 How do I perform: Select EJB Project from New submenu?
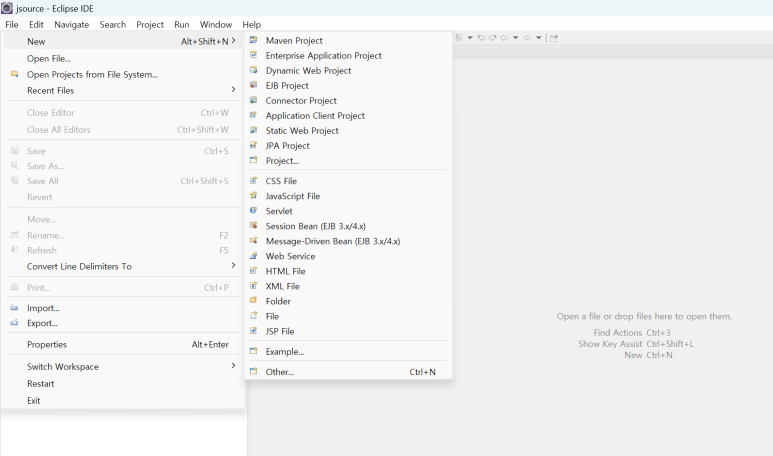click(348, 86)
